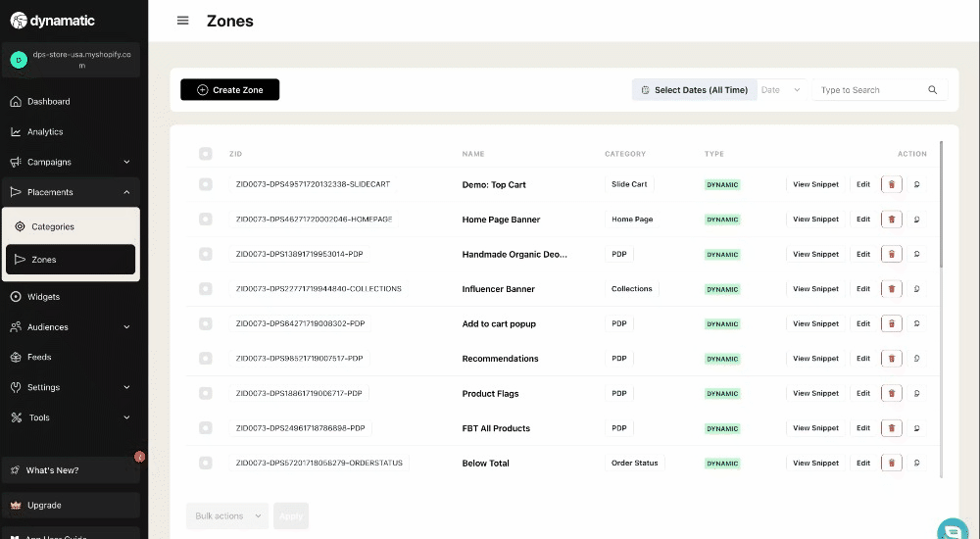Viewport: 980px width, 539px height.
Task: Open the Analytics menu item
Action: click(45, 131)
